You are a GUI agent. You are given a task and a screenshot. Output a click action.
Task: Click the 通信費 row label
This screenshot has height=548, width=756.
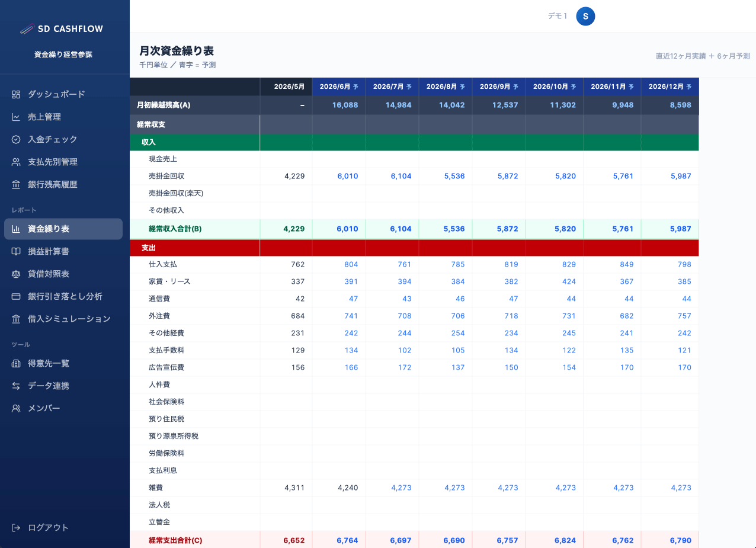(x=159, y=299)
